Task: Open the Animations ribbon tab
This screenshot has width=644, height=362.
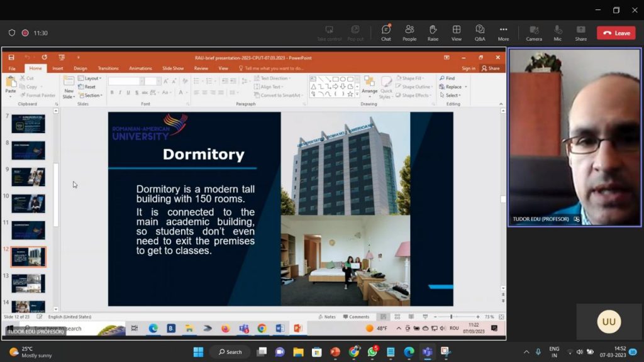Action: click(x=140, y=69)
